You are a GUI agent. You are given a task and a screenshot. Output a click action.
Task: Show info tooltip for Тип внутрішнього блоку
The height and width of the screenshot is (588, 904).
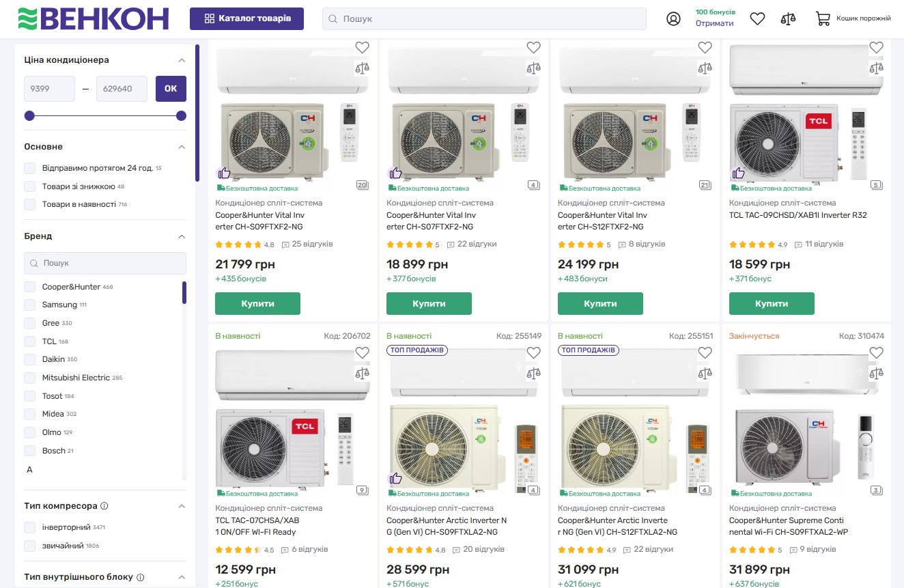pos(140,577)
